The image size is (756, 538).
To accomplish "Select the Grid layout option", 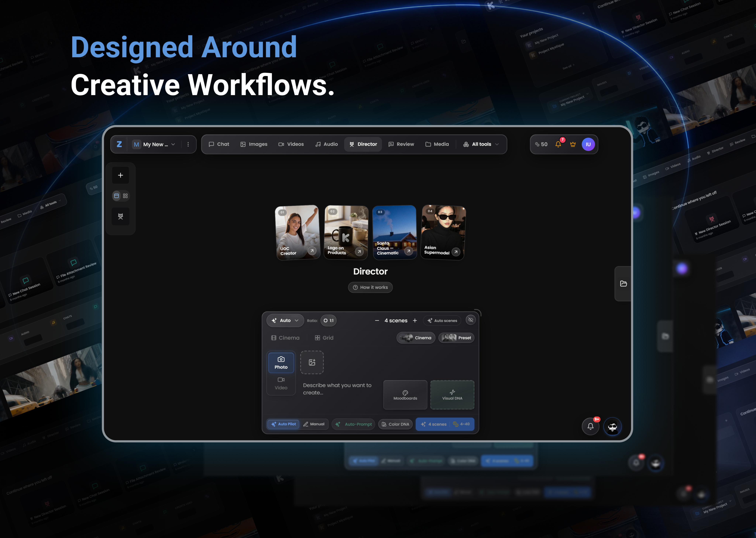I will [324, 338].
